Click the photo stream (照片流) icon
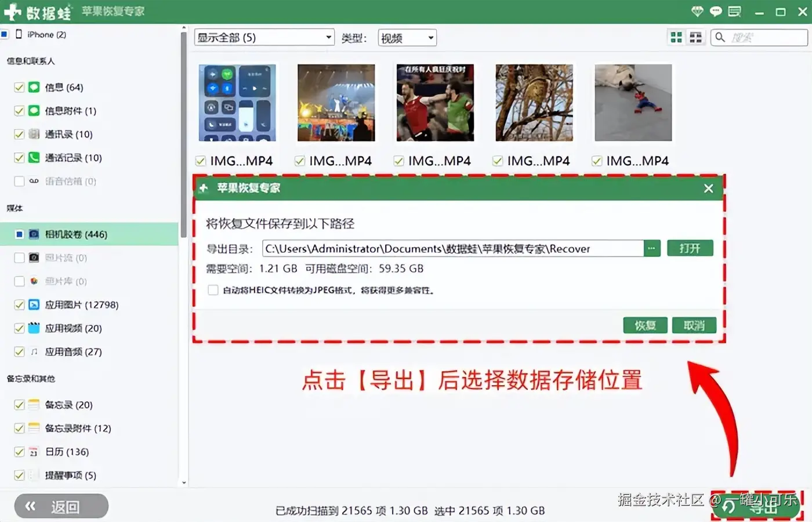 tap(34, 258)
